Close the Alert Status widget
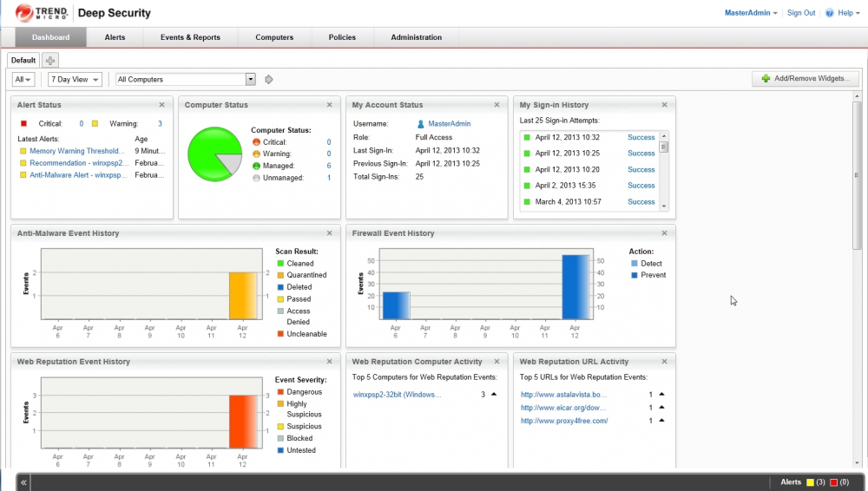This screenshot has height=491, width=868. pyautogui.click(x=162, y=105)
